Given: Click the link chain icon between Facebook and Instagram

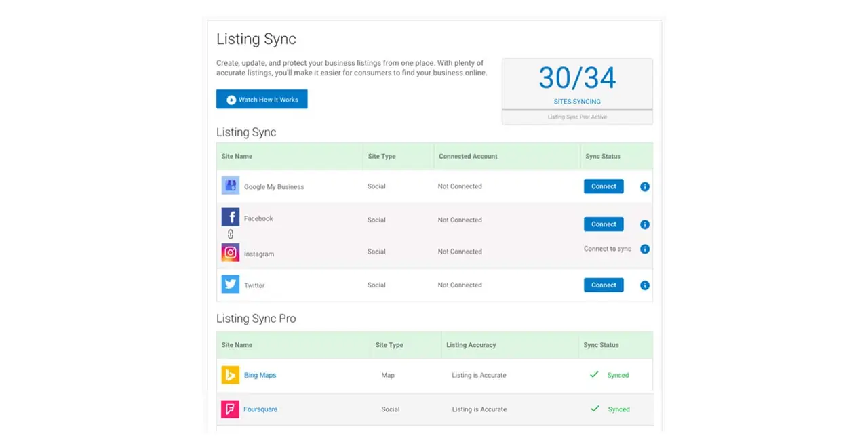Looking at the screenshot, I should click(231, 235).
